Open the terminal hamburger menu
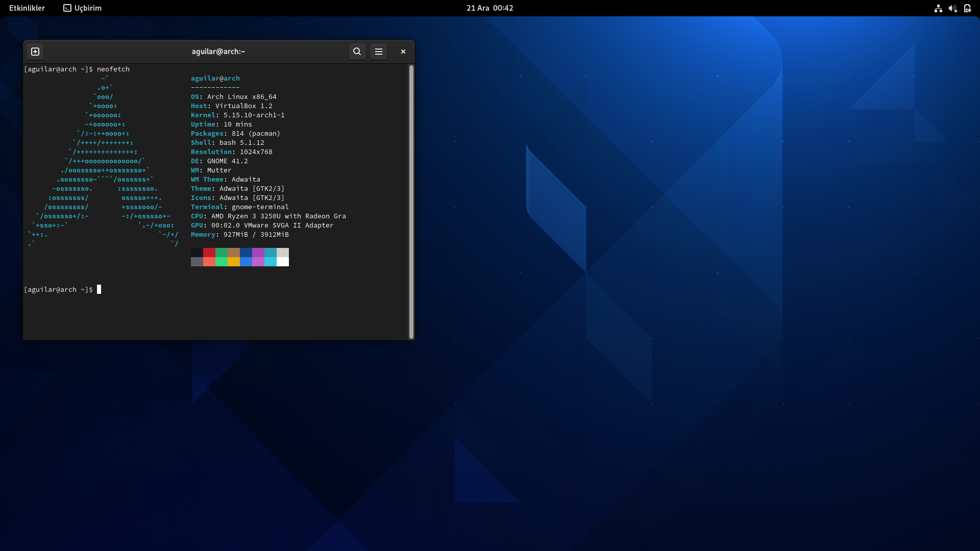980x551 pixels. tap(379, 52)
